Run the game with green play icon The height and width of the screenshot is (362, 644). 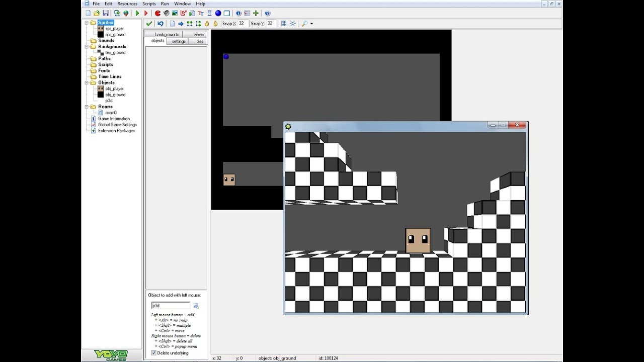pos(137,14)
